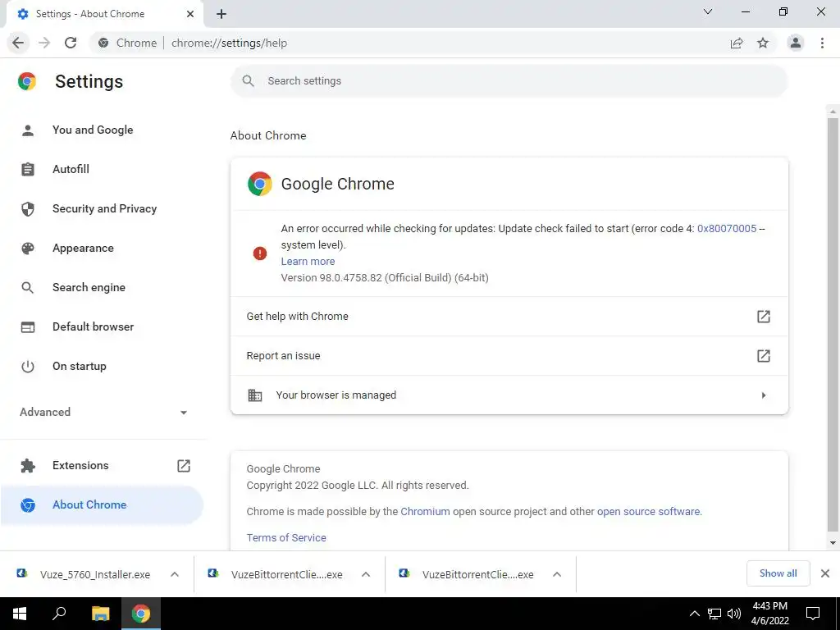
Task: Open Get help with Chrome
Action: pyautogui.click(x=509, y=316)
